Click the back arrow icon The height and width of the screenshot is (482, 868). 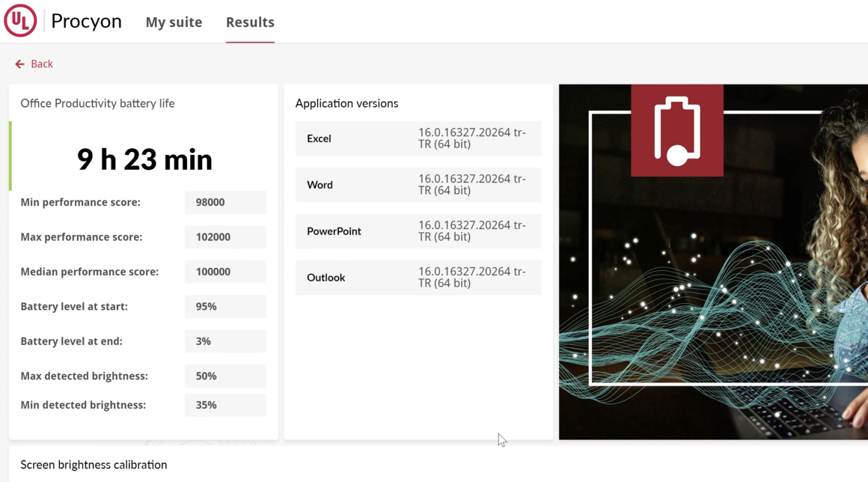20,64
